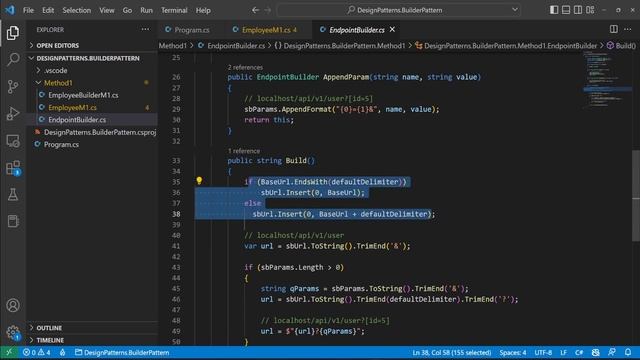The width and height of the screenshot is (640, 360).
Task: Click the minimap code overview
Action: [x=607, y=80]
